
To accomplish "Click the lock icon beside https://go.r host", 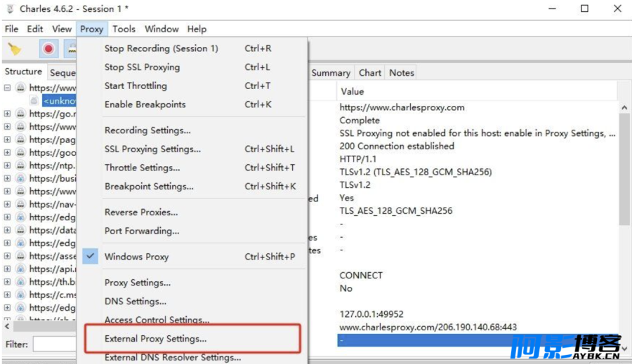I will (20, 114).
